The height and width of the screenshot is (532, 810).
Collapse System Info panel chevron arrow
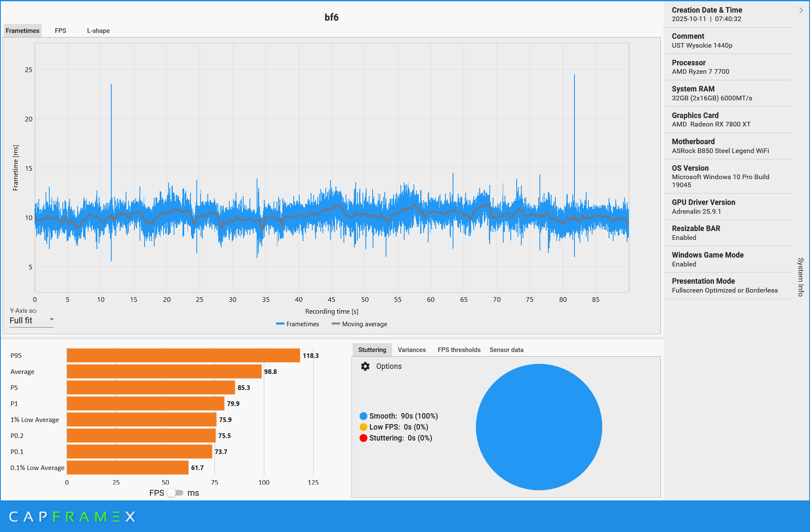pos(801,10)
